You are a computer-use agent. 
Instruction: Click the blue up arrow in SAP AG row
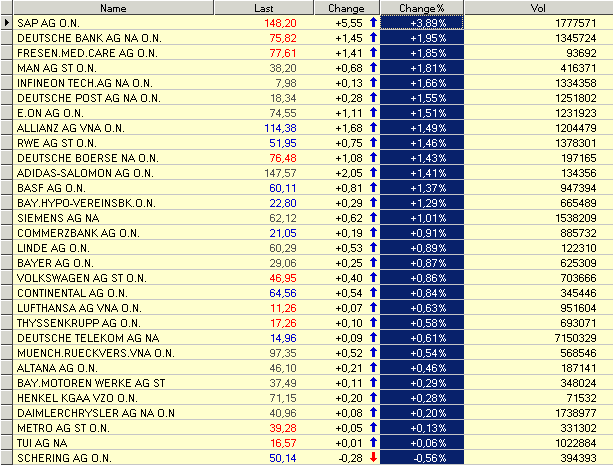(x=373, y=23)
